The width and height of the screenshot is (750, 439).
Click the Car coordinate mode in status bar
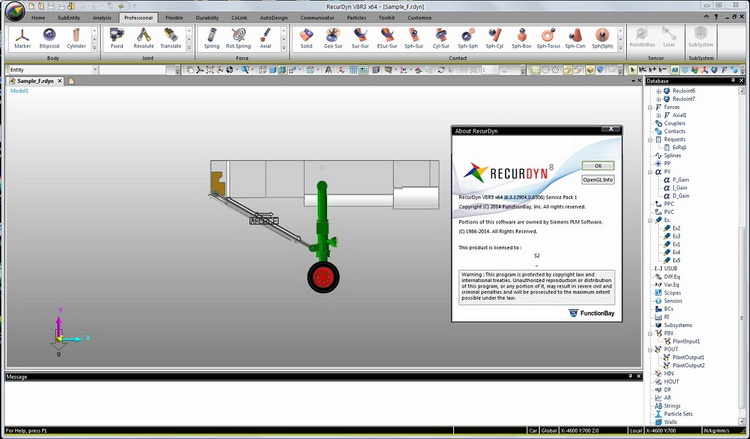pos(533,431)
